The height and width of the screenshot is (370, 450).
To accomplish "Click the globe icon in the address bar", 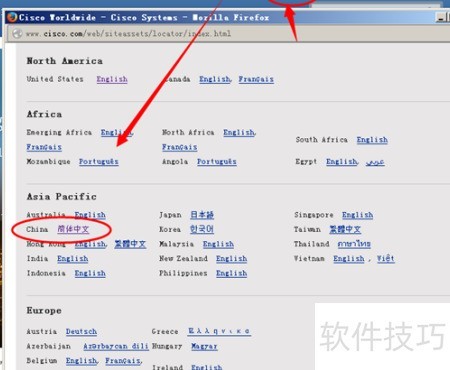I will coord(17,33).
